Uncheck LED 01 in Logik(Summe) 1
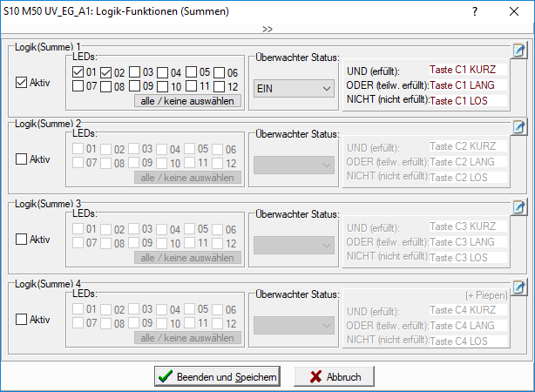 78,72
